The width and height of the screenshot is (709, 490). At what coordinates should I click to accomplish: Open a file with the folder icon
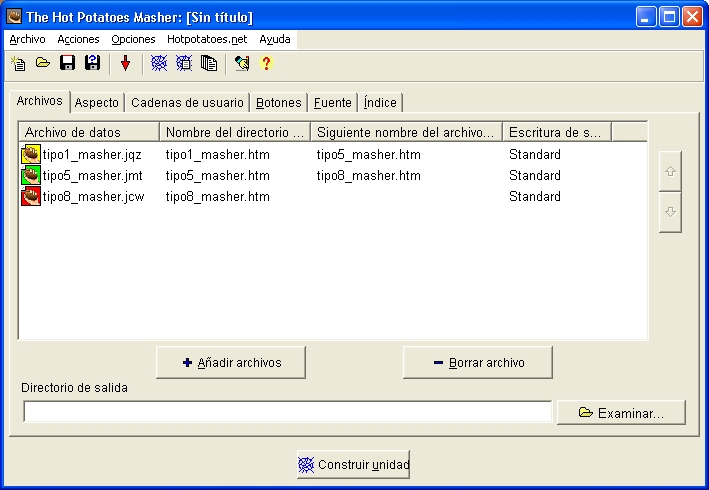(43, 64)
